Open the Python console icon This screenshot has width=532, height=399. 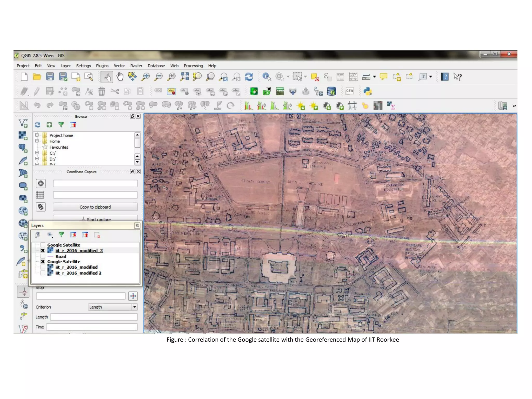point(368,91)
